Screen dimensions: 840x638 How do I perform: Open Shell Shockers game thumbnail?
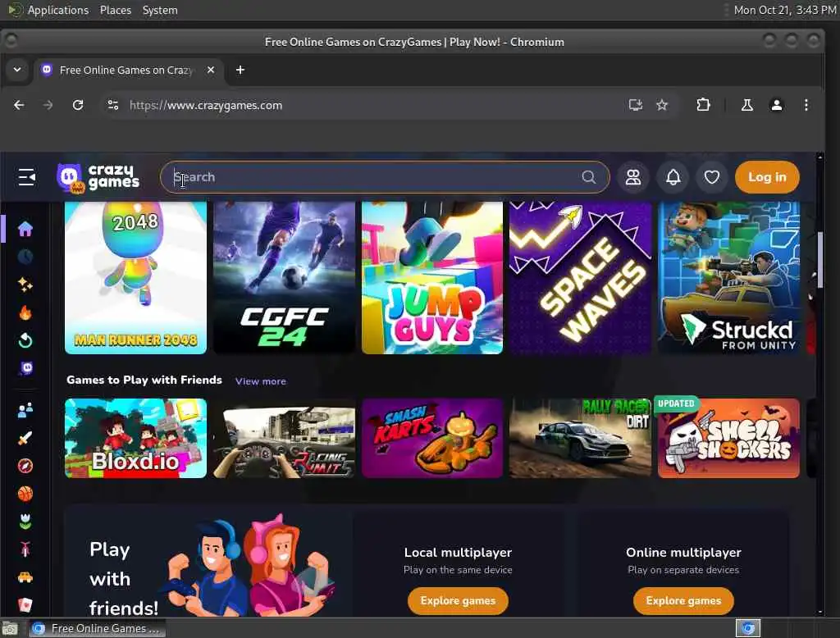coord(728,438)
